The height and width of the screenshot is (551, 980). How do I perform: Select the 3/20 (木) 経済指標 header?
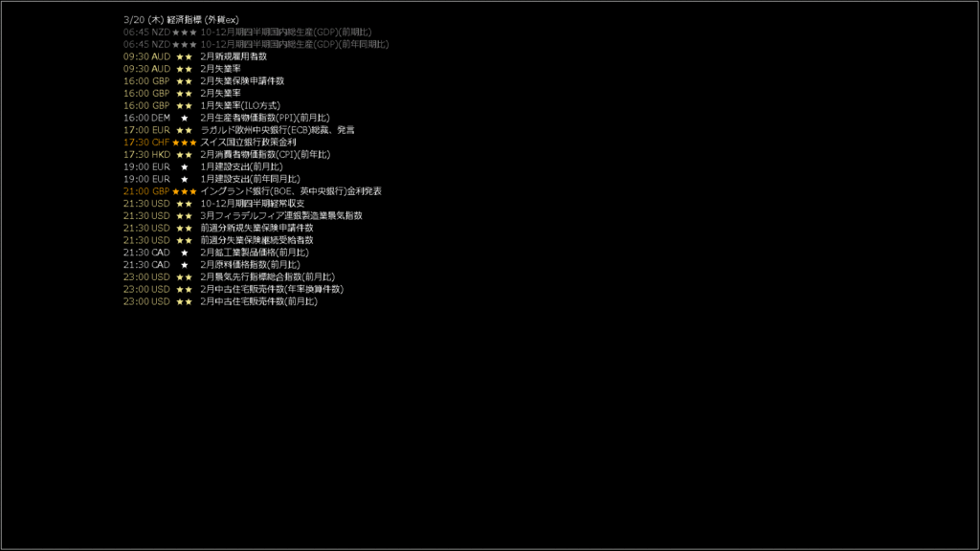181,20
